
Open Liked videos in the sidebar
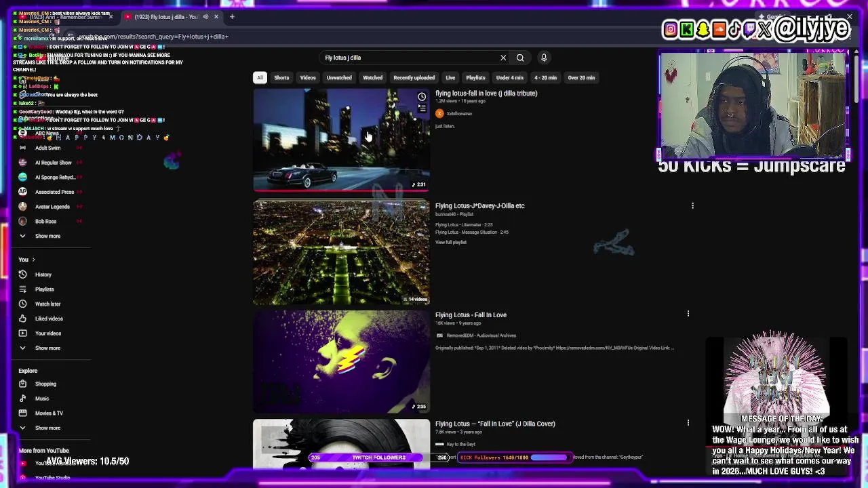coord(49,319)
